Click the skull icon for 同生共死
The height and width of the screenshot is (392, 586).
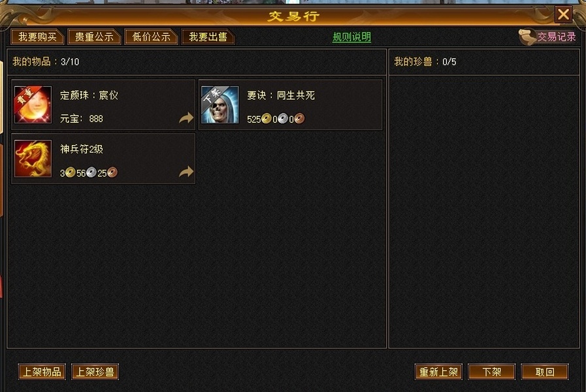point(220,105)
